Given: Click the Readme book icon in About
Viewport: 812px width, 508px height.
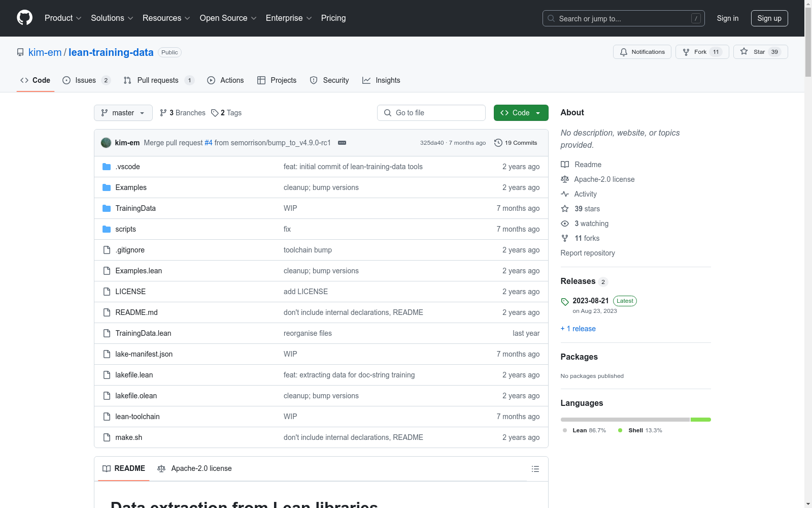Looking at the screenshot, I should 565,165.
